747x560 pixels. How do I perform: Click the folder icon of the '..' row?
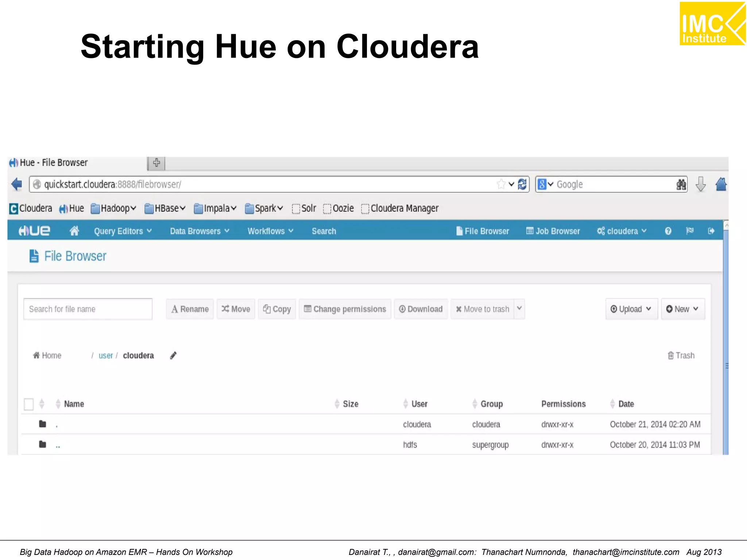click(x=43, y=444)
